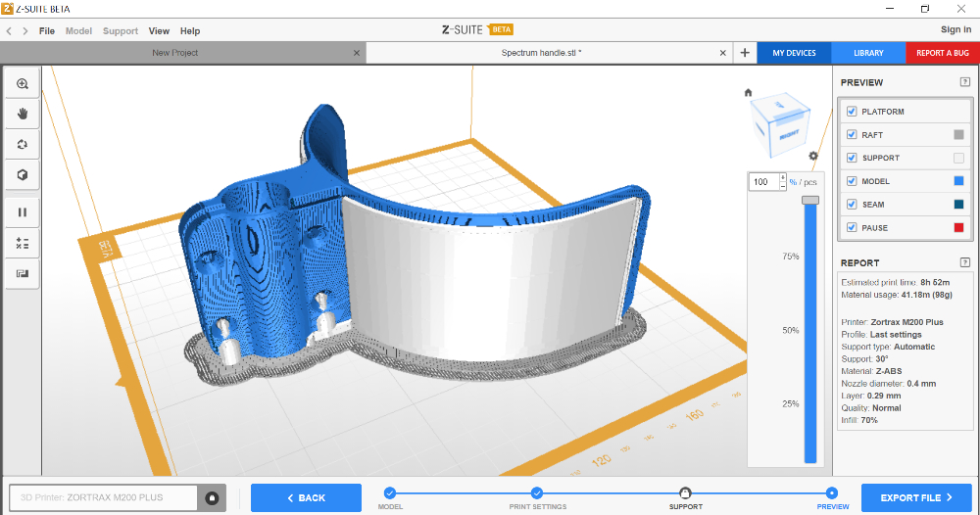Image resolution: width=980 pixels, height=515 pixels.
Task: Click the layer percentage input field
Action: [763, 182]
